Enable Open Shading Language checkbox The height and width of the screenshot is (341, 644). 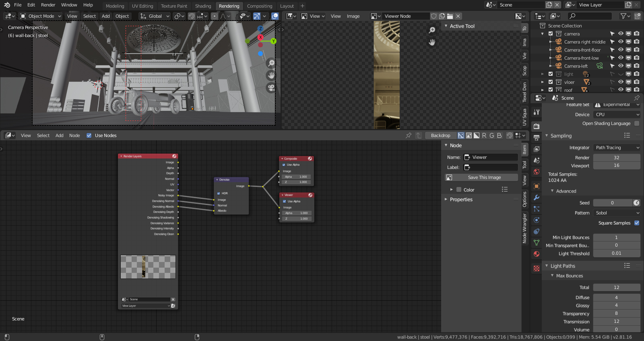coord(637,123)
